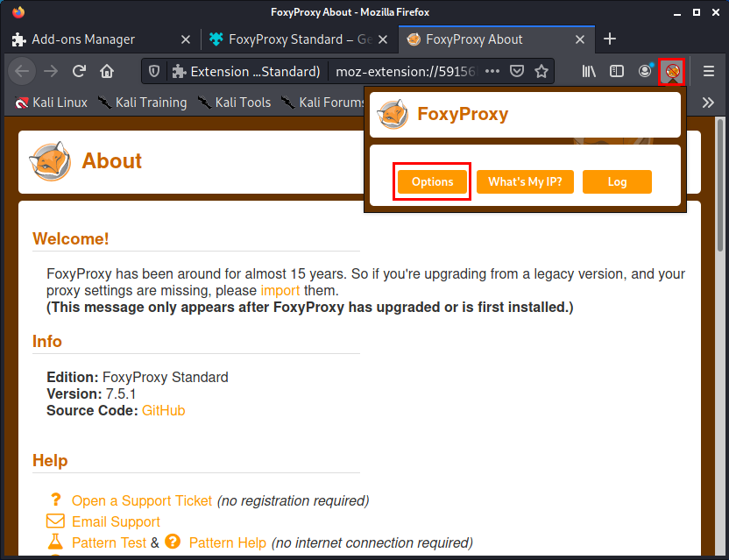Click the envelope icon beside Email Support
The image size is (729, 560).
(55, 521)
